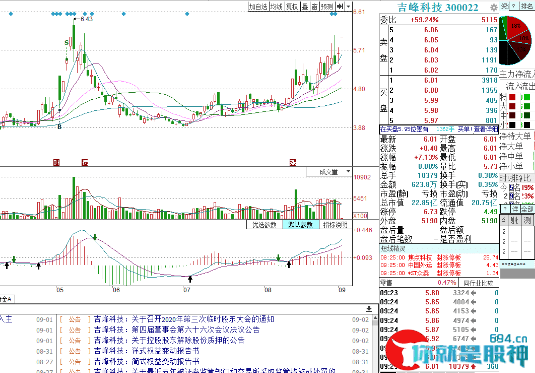This screenshot has width=535, height=373.
Task: Click the S sell signal marker on chart
Action: tap(66, 43)
